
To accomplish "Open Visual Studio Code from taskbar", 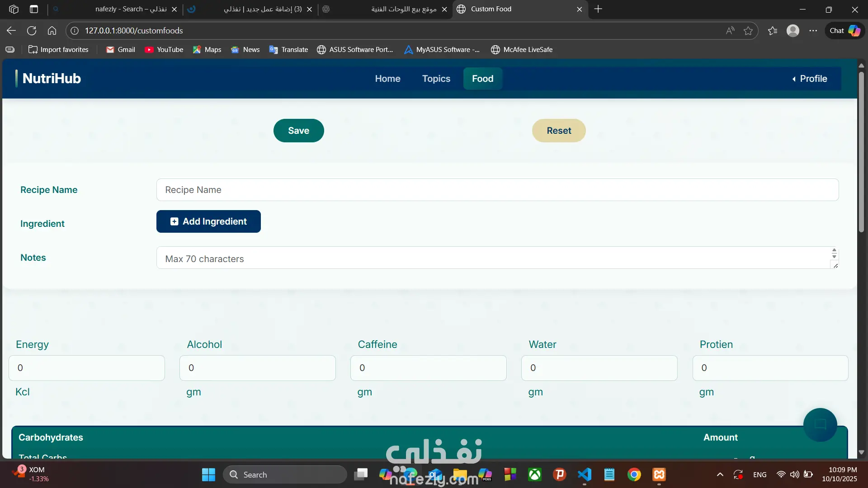I will click(585, 474).
